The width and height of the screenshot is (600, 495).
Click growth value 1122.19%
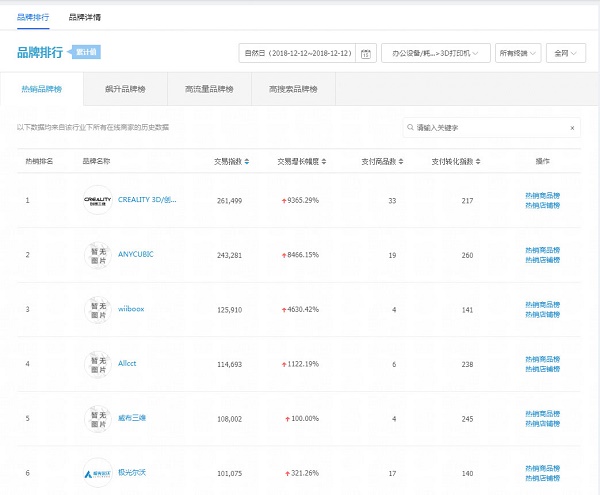(303, 364)
